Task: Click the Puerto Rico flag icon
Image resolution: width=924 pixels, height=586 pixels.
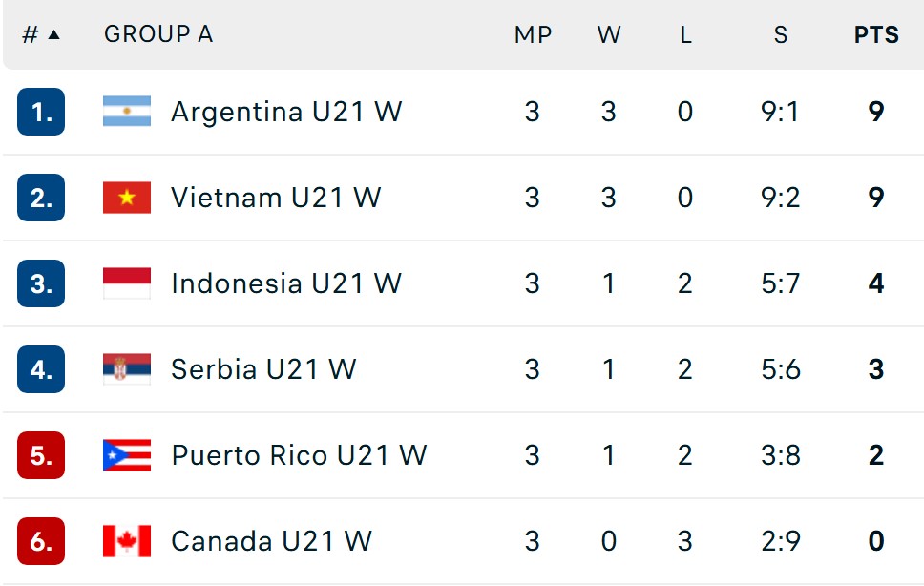Action: click(x=127, y=455)
